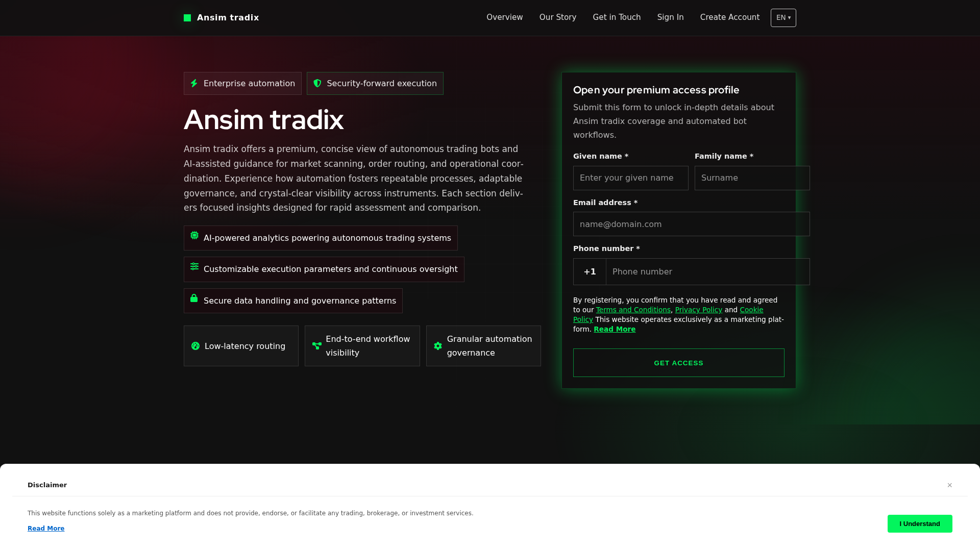
Task: Click the lock icon beside Secure data handling
Action: (194, 298)
